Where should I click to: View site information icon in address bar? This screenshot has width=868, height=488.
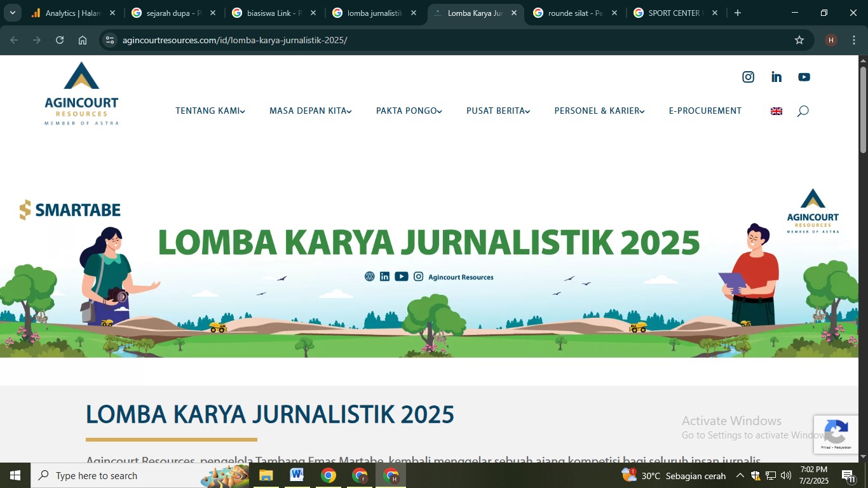click(x=110, y=40)
